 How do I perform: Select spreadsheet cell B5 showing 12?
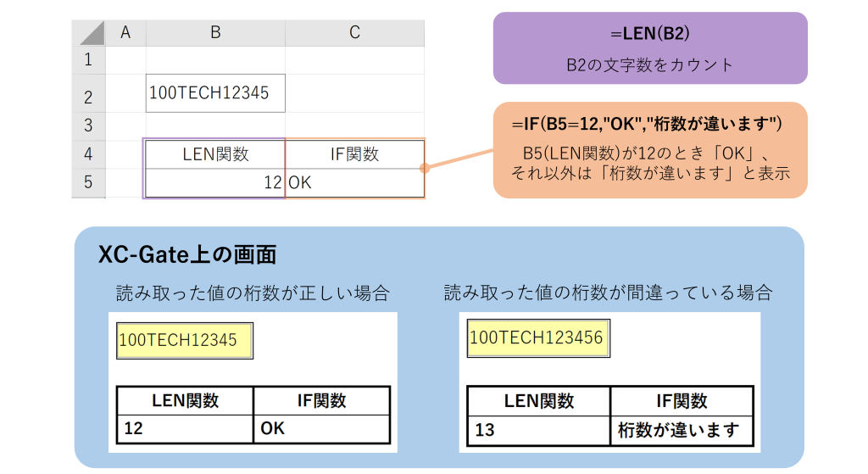(x=215, y=182)
